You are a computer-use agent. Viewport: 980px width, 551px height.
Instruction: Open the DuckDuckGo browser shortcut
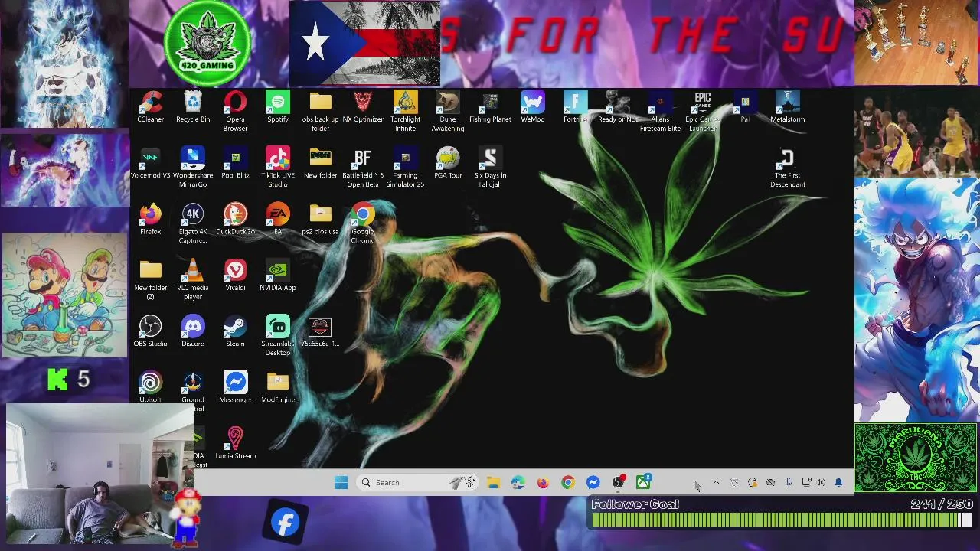(235, 219)
